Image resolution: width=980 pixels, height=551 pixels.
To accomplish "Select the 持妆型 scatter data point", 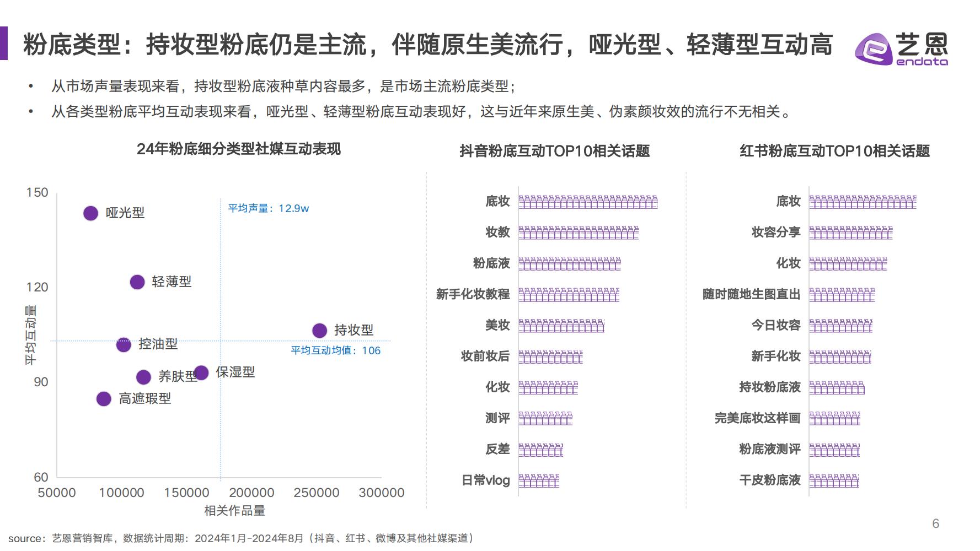I will (319, 331).
